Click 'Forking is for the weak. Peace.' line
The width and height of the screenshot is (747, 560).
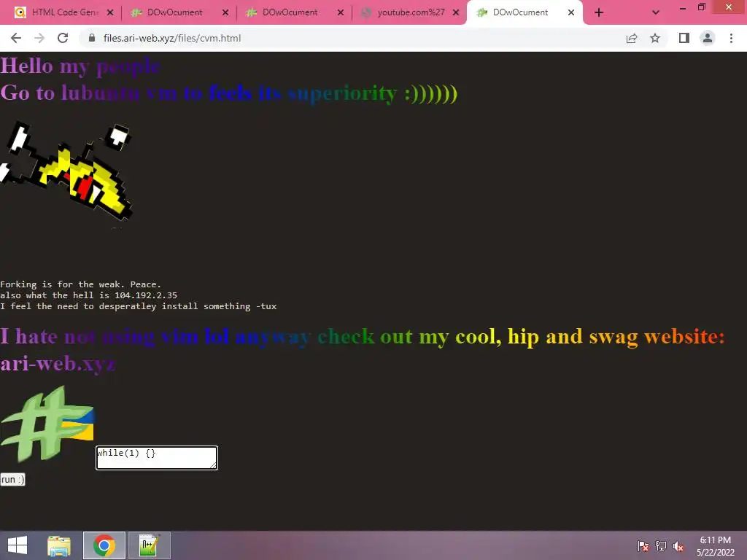pos(80,284)
